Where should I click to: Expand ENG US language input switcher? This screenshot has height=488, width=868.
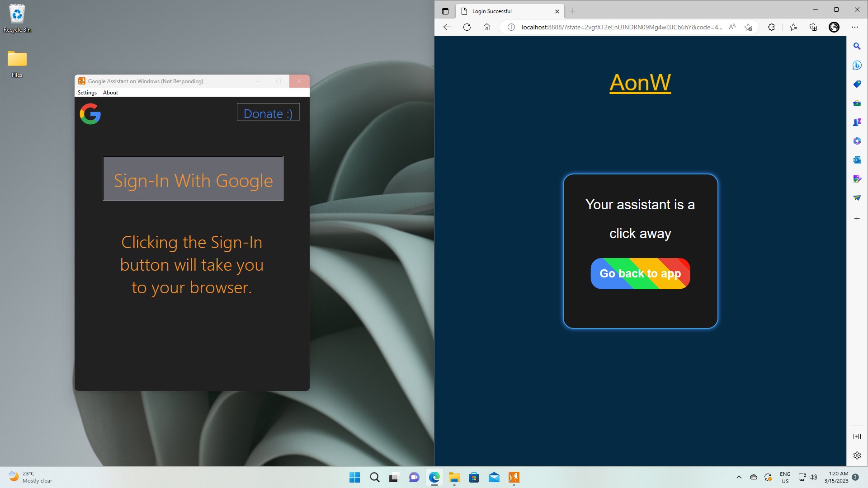[x=785, y=477]
